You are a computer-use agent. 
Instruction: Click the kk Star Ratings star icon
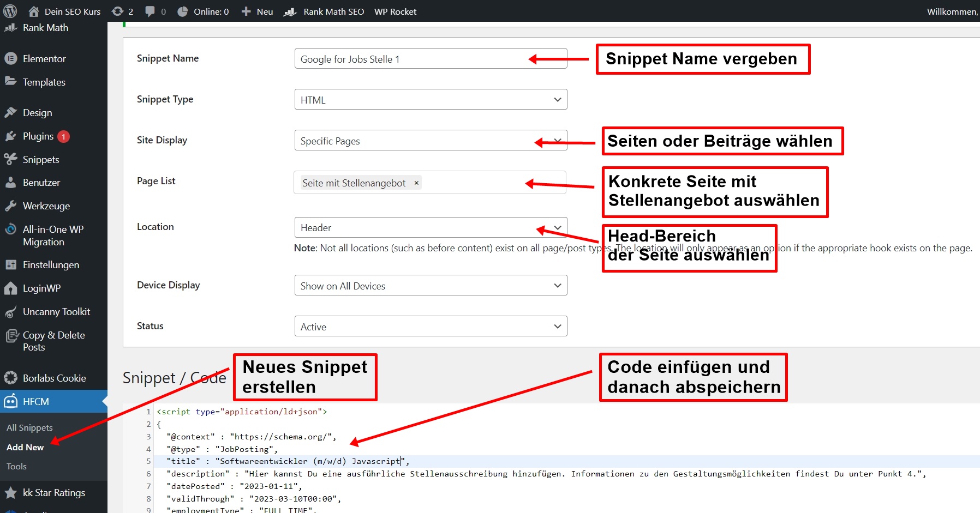pos(10,493)
